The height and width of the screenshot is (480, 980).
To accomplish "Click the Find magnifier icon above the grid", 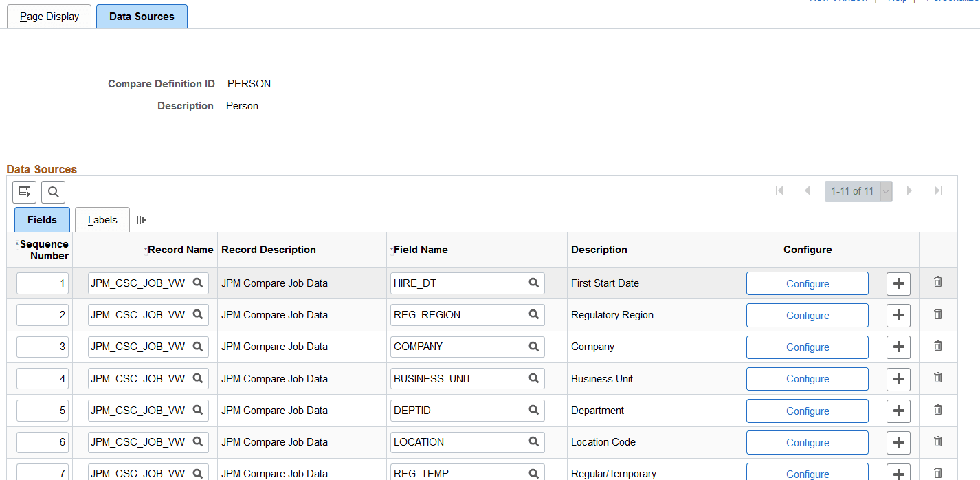I will pos(53,192).
